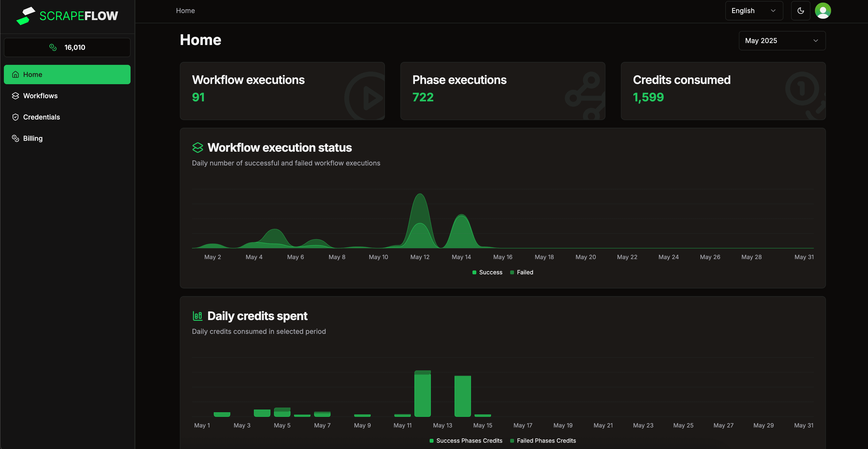
Task: Click the bar-chart icon next to Daily credits spent
Action: coord(198,316)
